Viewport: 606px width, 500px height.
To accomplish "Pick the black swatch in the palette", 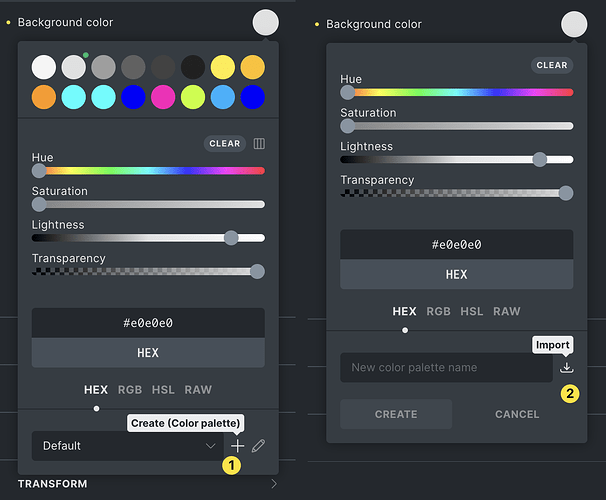I will 194,67.
